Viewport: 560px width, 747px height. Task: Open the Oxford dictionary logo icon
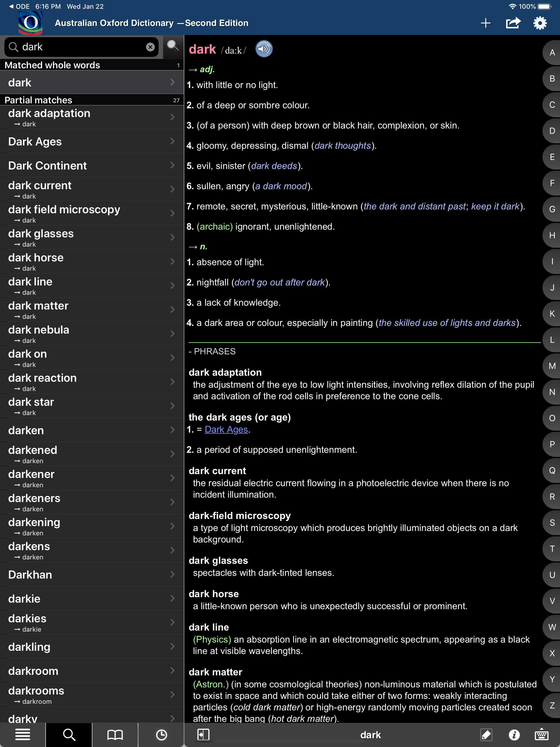pos(30,23)
